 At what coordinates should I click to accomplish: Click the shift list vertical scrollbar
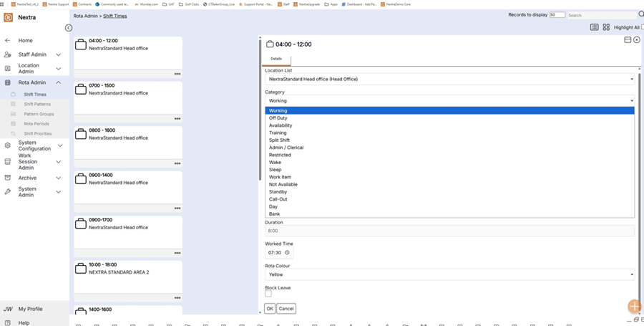point(260,110)
